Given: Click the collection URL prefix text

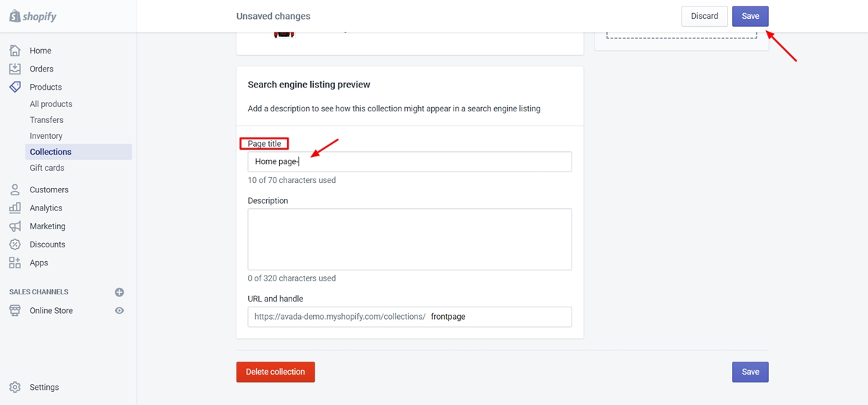Looking at the screenshot, I should point(340,317).
